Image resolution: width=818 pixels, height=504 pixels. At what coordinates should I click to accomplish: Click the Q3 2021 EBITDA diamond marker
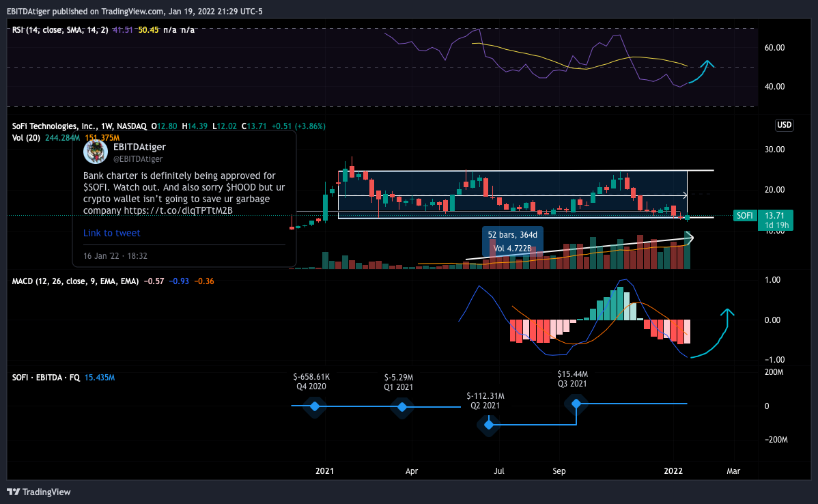(x=576, y=404)
